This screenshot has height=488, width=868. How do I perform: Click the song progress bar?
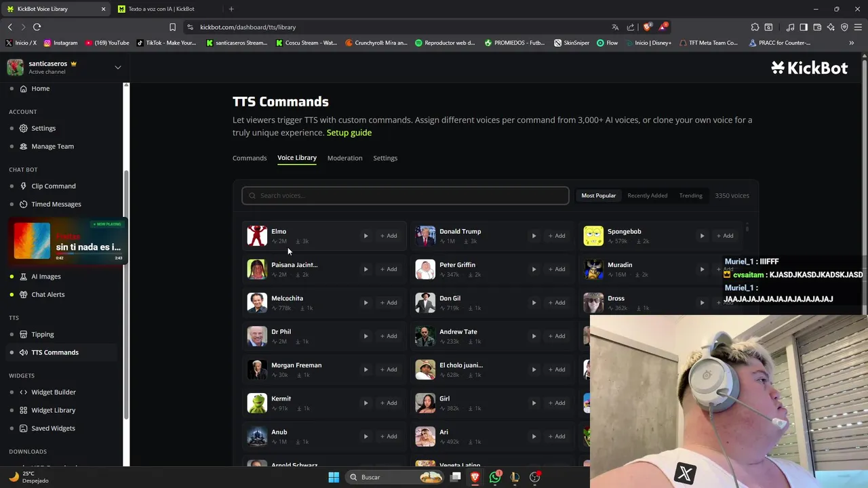[x=90, y=253]
